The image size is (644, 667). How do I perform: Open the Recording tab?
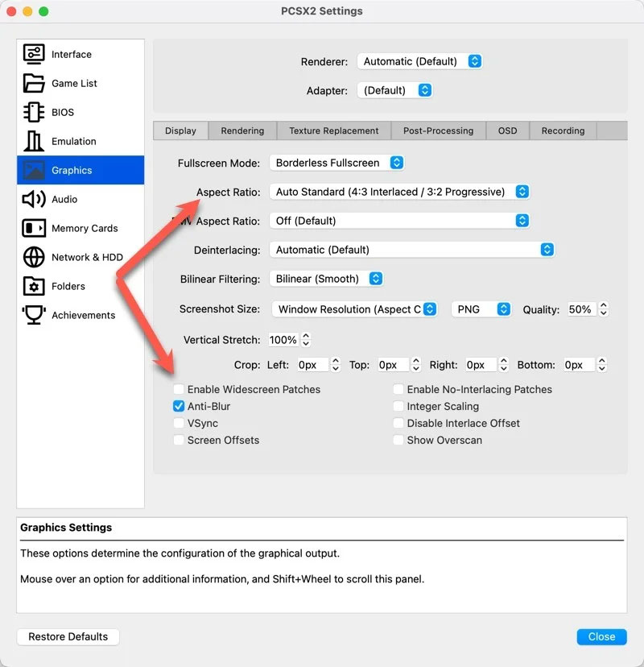(x=563, y=130)
